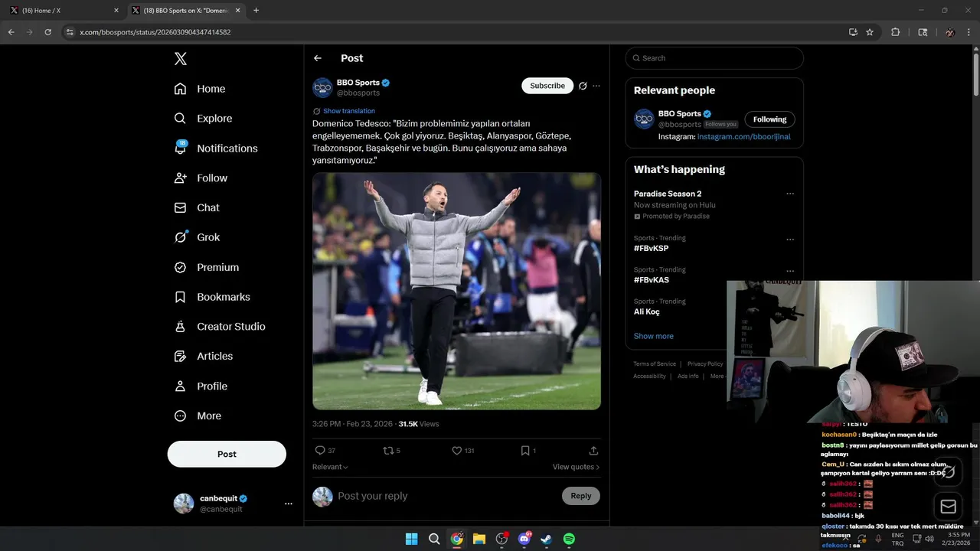
Task: Open the instagram.com/bboorijinal link
Action: tap(743, 137)
